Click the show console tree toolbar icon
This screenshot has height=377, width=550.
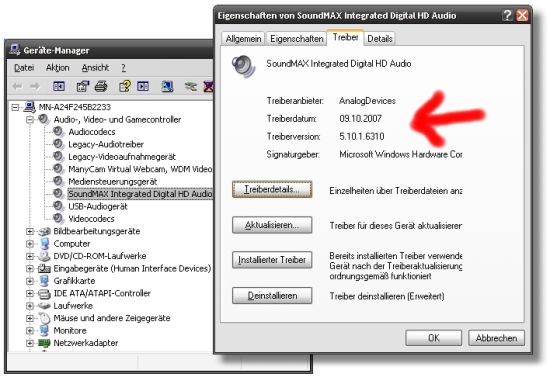click(x=59, y=86)
